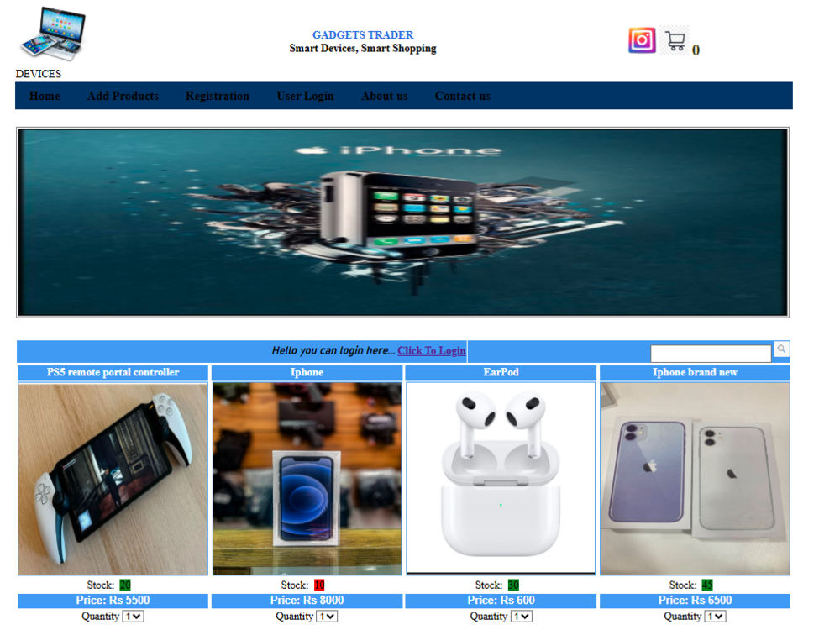This screenshot has width=840, height=630.
Task: Click the Iphone in box product image
Action: [307, 479]
